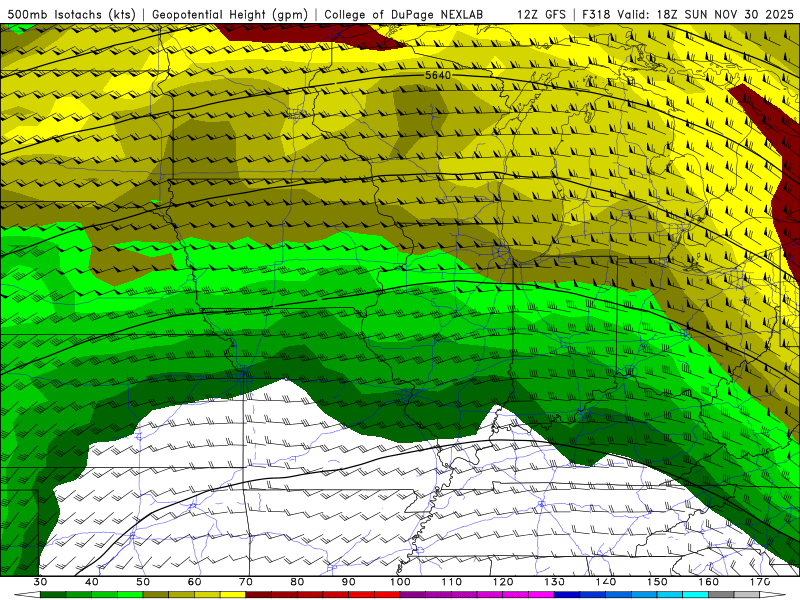Click the 150 value on the color scale
The image size is (800, 600).
click(657, 582)
